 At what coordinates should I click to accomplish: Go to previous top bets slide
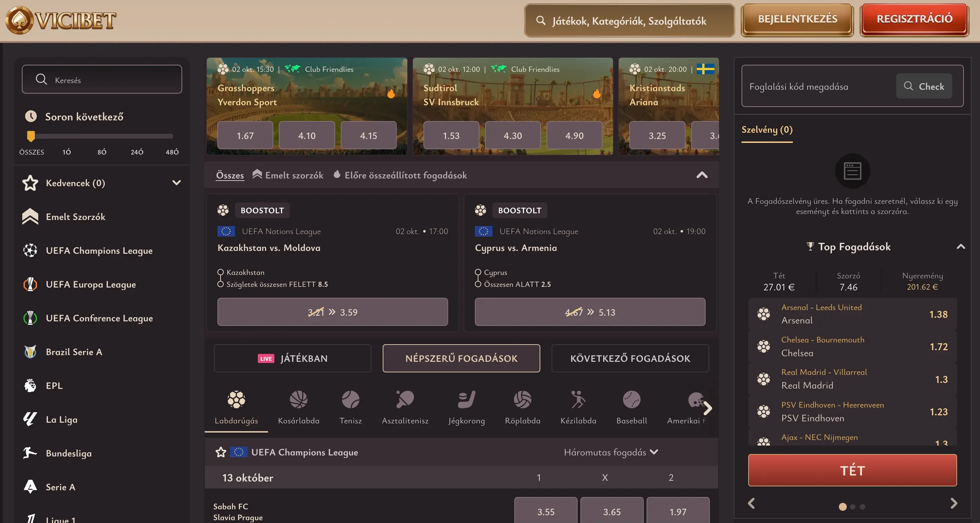point(751,503)
